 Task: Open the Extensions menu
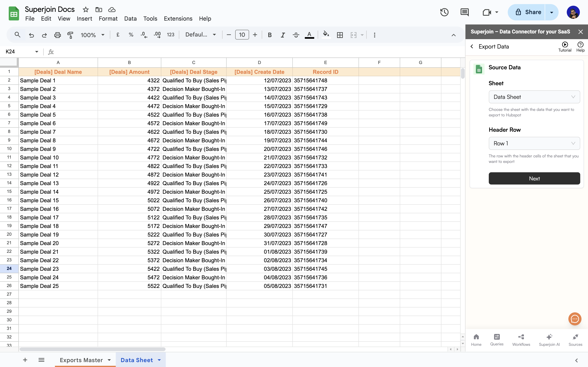178,19
